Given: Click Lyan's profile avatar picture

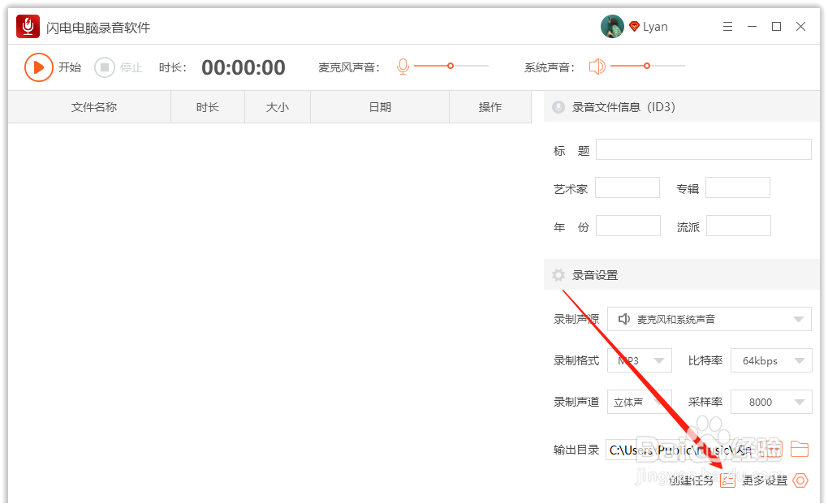Looking at the screenshot, I should click(611, 25).
